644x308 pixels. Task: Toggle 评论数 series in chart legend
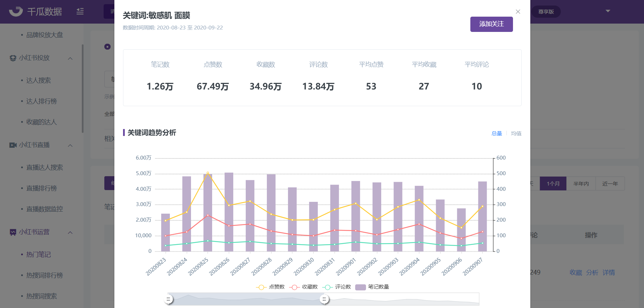tap(337, 287)
